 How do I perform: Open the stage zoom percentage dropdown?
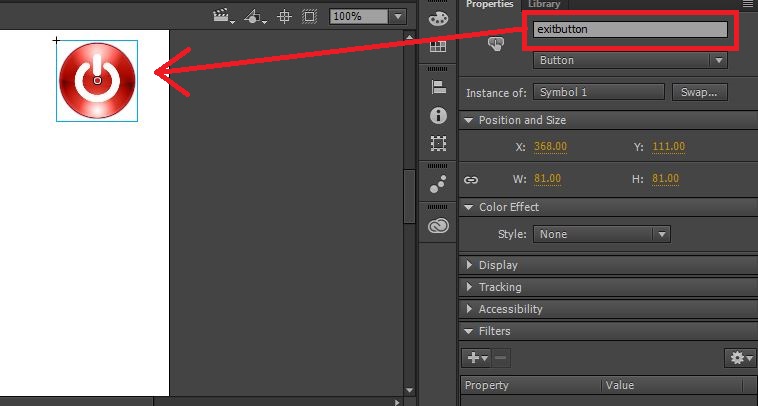pyautogui.click(x=398, y=16)
